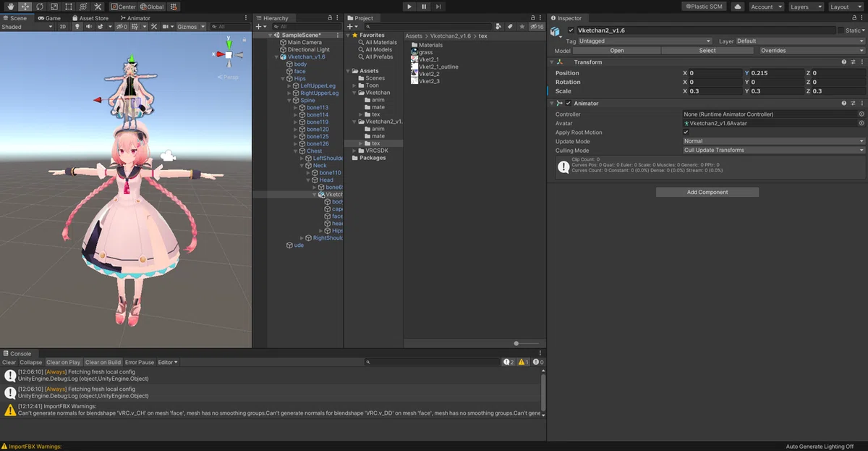This screenshot has height=451, width=868.
Task: Open the Account dropdown
Action: [765, 7]
